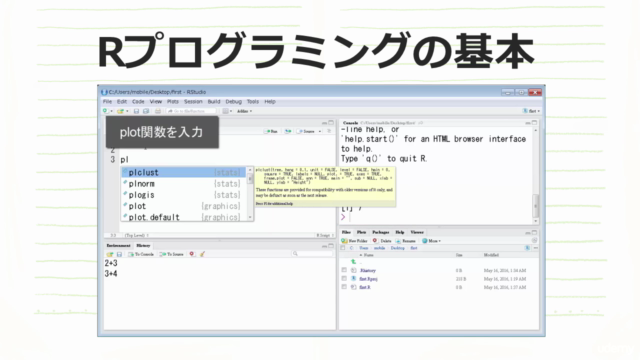Open the Session menu

coord(193,102)
